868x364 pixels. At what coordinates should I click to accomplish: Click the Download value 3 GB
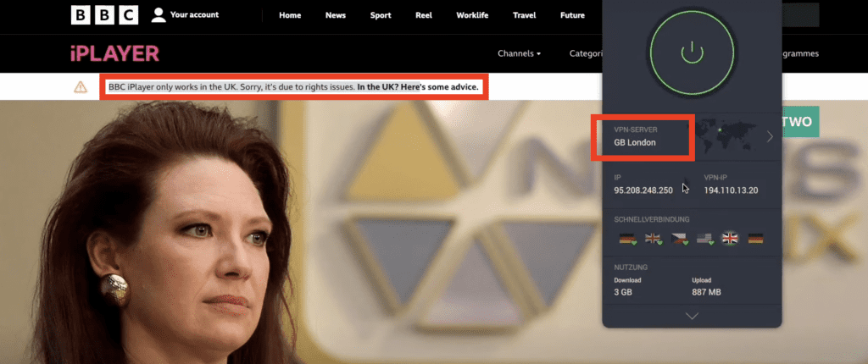click(x=623, y=292)
